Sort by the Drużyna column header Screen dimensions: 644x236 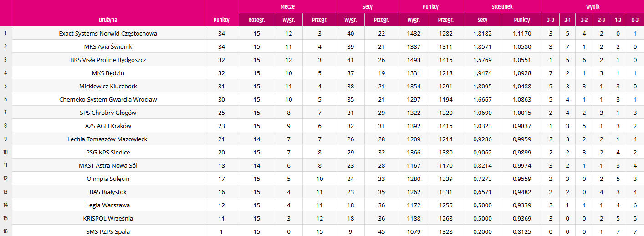pos(108,20)
